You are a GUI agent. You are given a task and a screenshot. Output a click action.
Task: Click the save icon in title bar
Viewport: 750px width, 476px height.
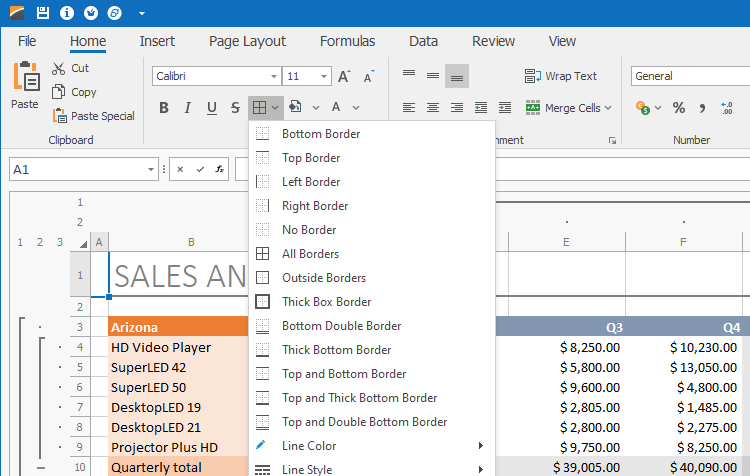42,13
